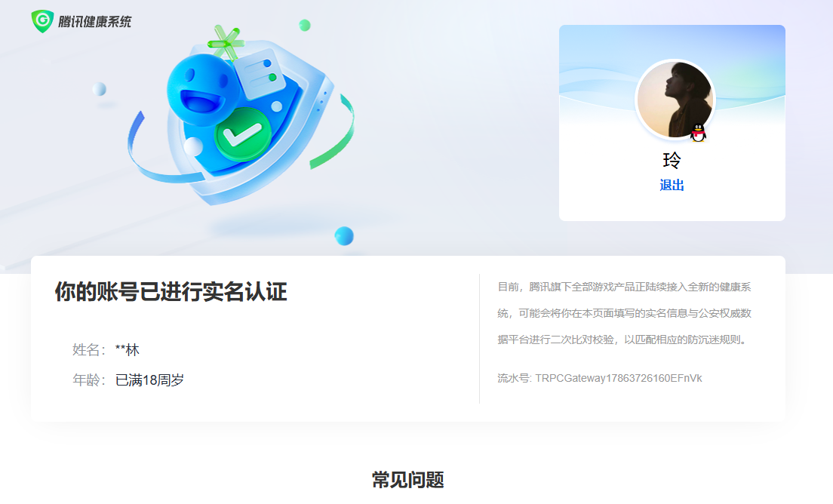Click the username 玲
This screenshot has width=833, height=504.
(672, 160)
